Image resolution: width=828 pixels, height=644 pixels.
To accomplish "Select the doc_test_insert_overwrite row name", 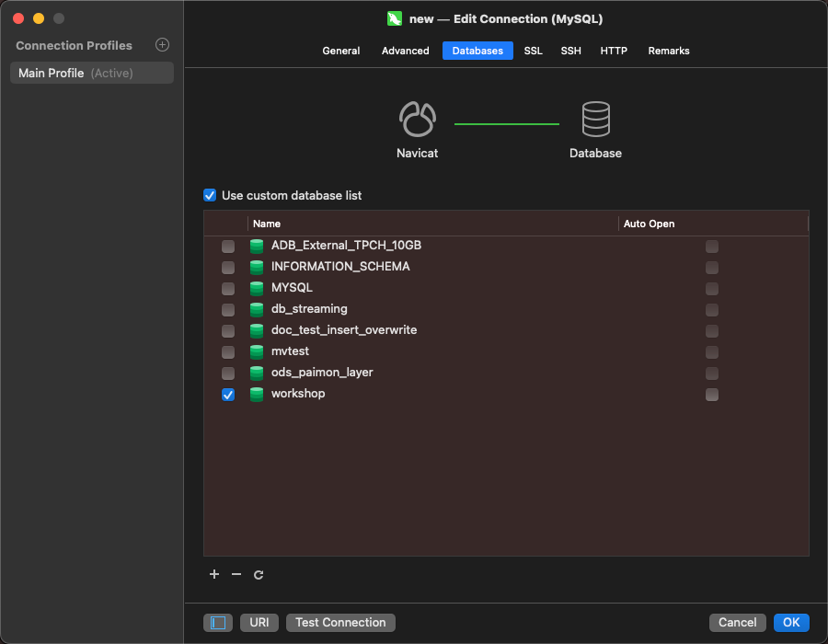I will point(344,330).
